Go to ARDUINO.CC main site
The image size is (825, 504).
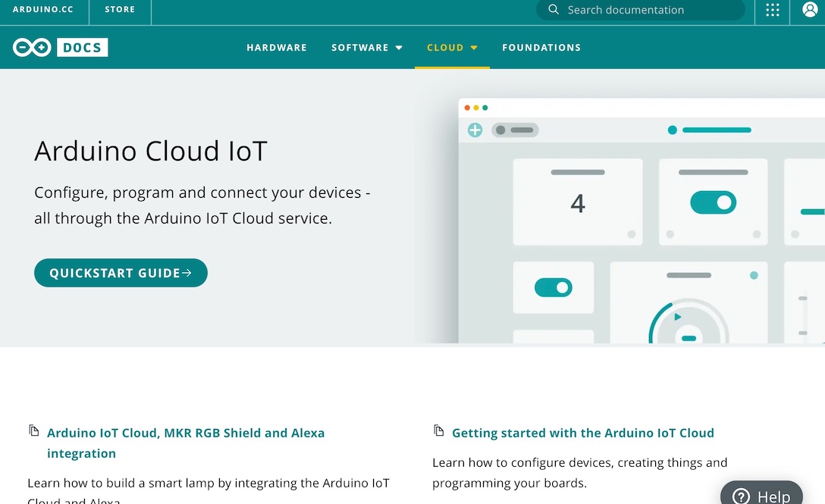pyautogui.click(x=45, y=9)
